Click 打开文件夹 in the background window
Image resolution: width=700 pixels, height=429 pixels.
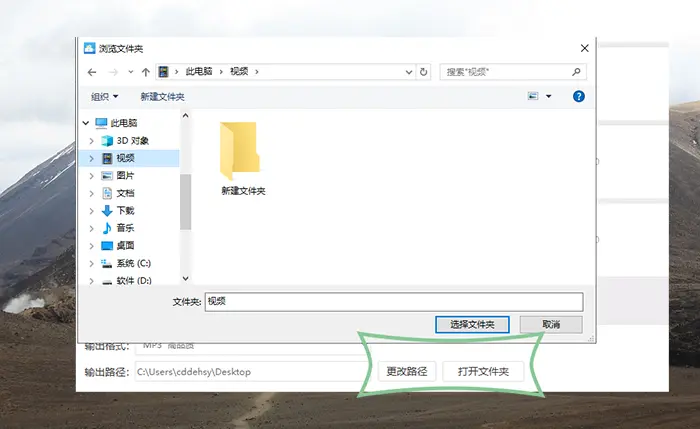tap(483, 371)
